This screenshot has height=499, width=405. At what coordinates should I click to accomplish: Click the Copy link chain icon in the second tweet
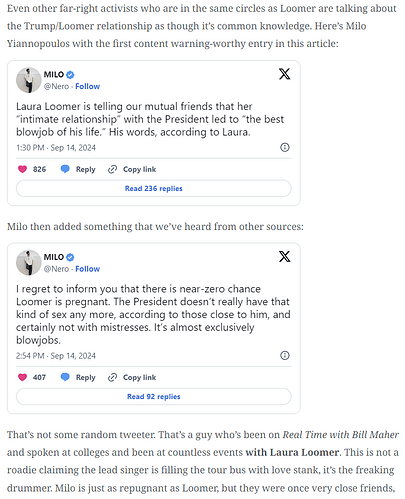112,377
